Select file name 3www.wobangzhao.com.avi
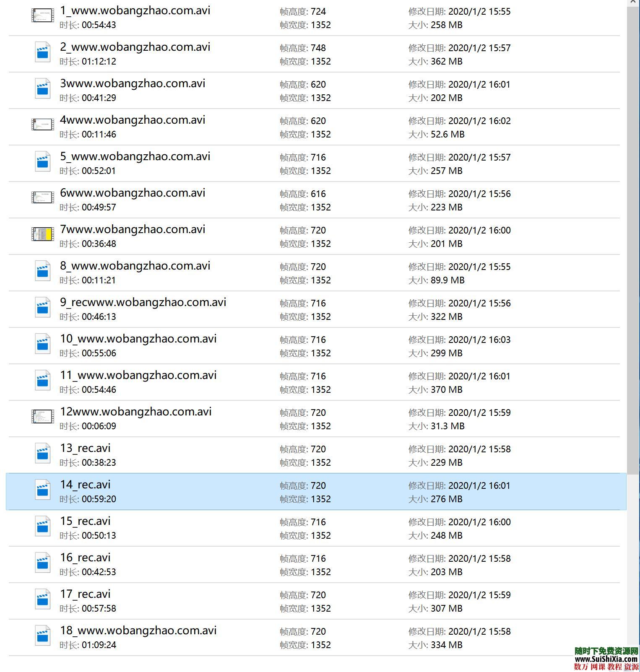 click(x=133, y=83)
